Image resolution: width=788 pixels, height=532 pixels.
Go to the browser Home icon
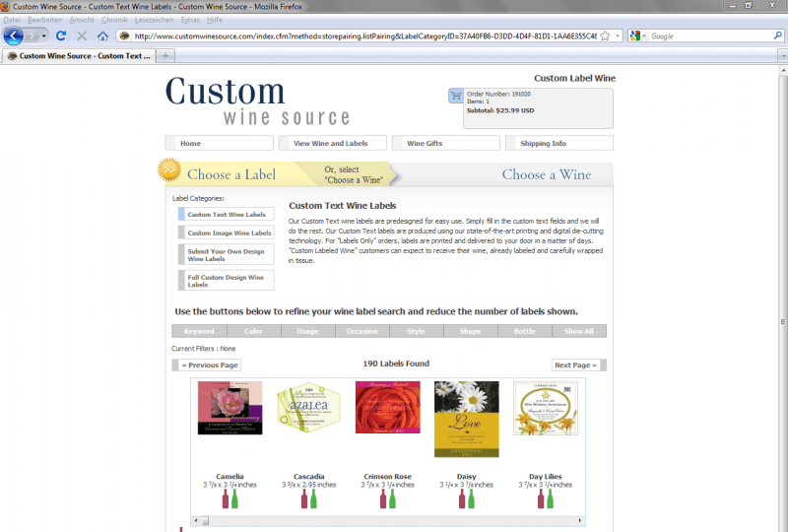[x=102, y=35]
